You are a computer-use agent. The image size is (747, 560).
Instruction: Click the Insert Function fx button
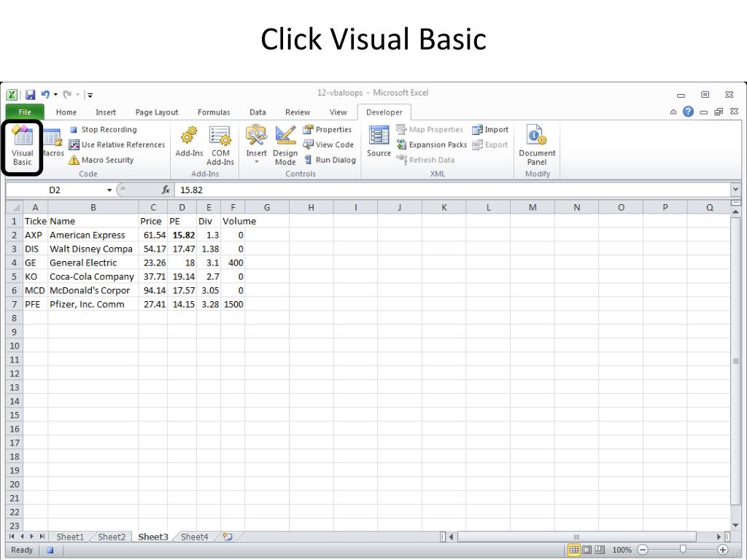point(166,190)
